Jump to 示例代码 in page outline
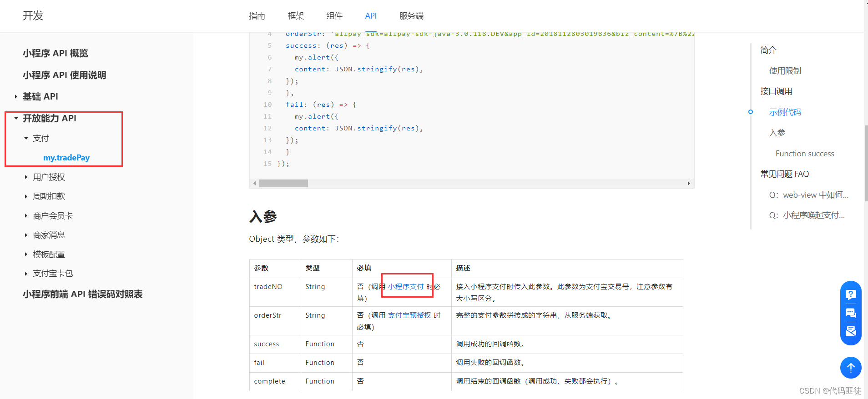 pos(785,112)
